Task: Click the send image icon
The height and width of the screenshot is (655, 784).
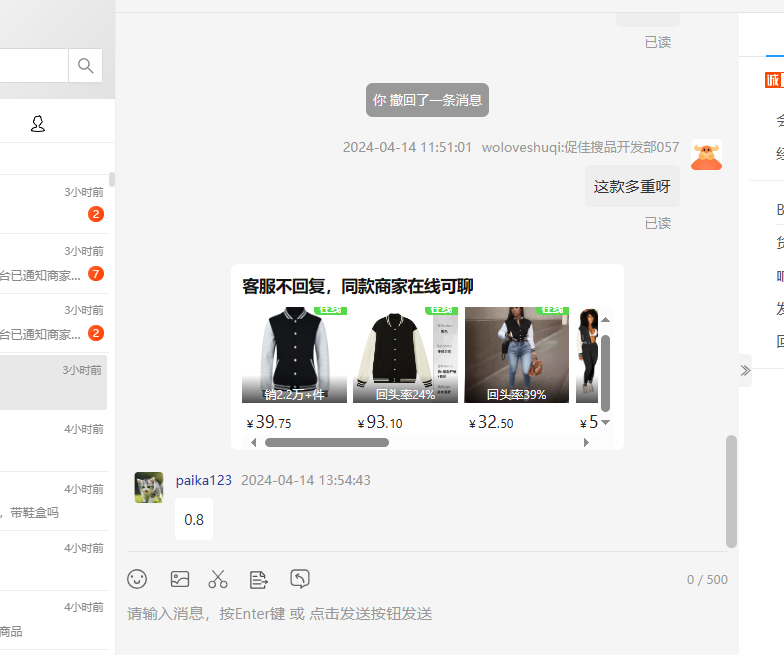Action: click(x=180, y=579)
